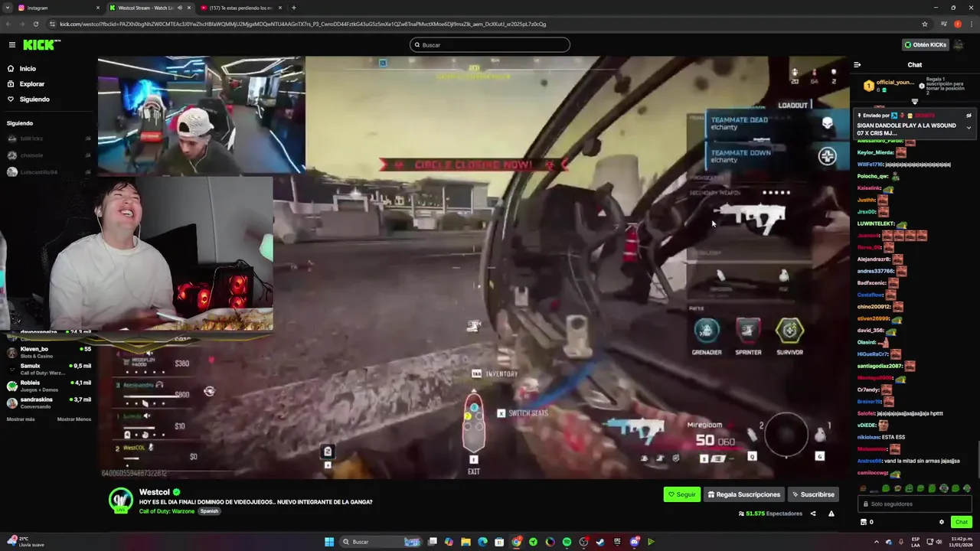Open Westcol channel avatar

pos(120,500)
